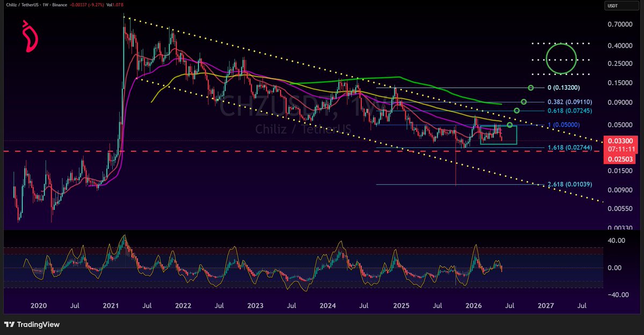Click the 2025 label on time axis
This screenshot has height=335, width=644.
[x=401, y=306]
